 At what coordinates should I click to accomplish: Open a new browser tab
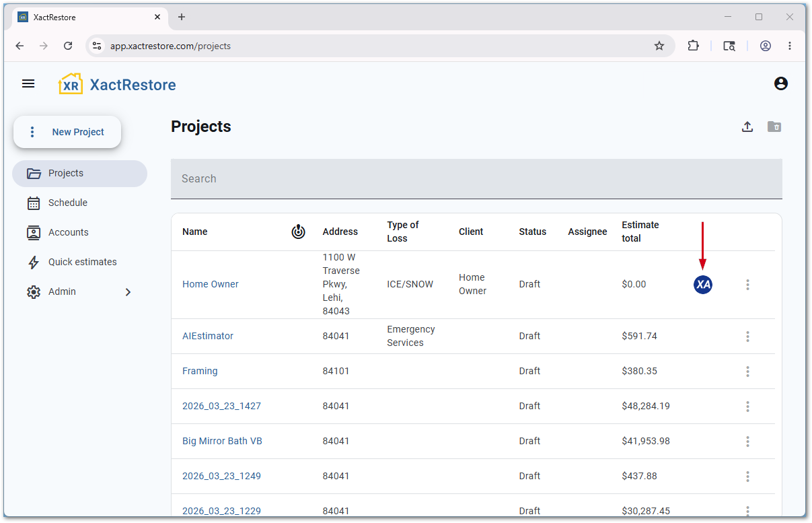[182, 17]
